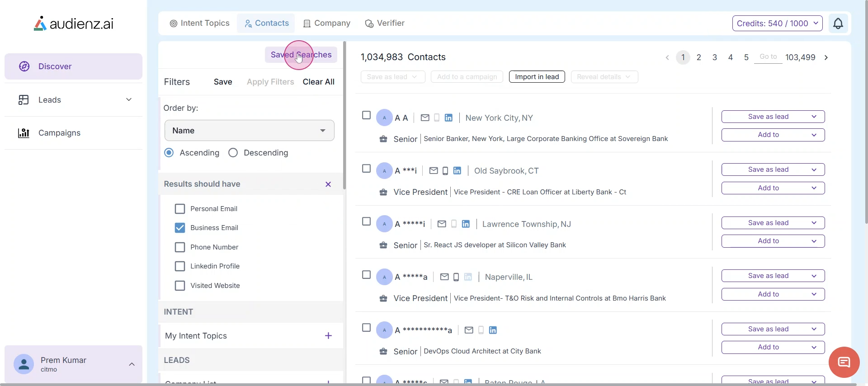Screen dimensions: 868x386
Task: Open the Order by Name dropdown
Action: (250, 131)
